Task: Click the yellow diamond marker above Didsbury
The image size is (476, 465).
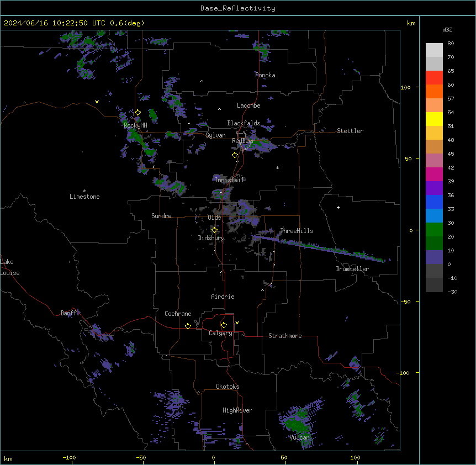Action: [x=214, y=230]
